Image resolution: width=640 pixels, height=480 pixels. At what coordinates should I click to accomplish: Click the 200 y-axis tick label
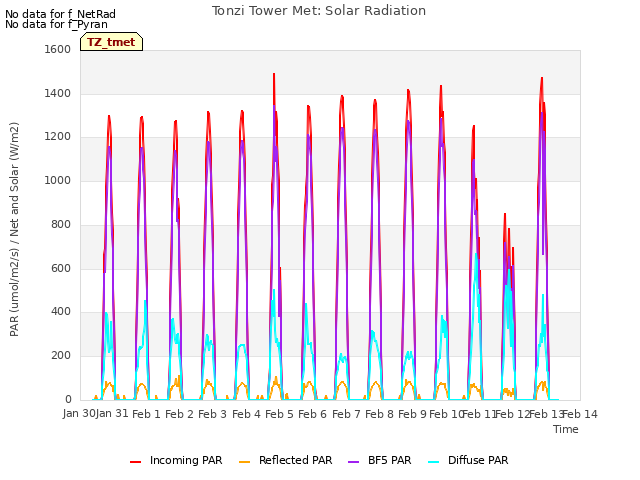(61, 356)
